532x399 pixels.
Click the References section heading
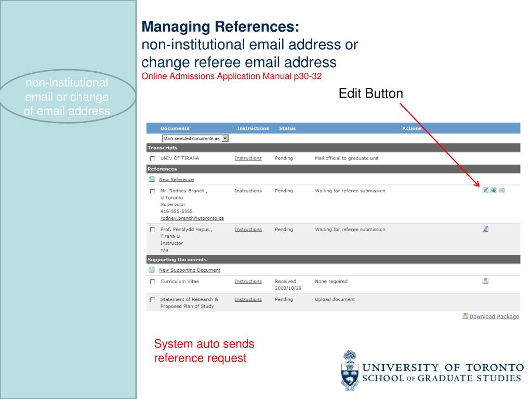click(x=162, y=169)
